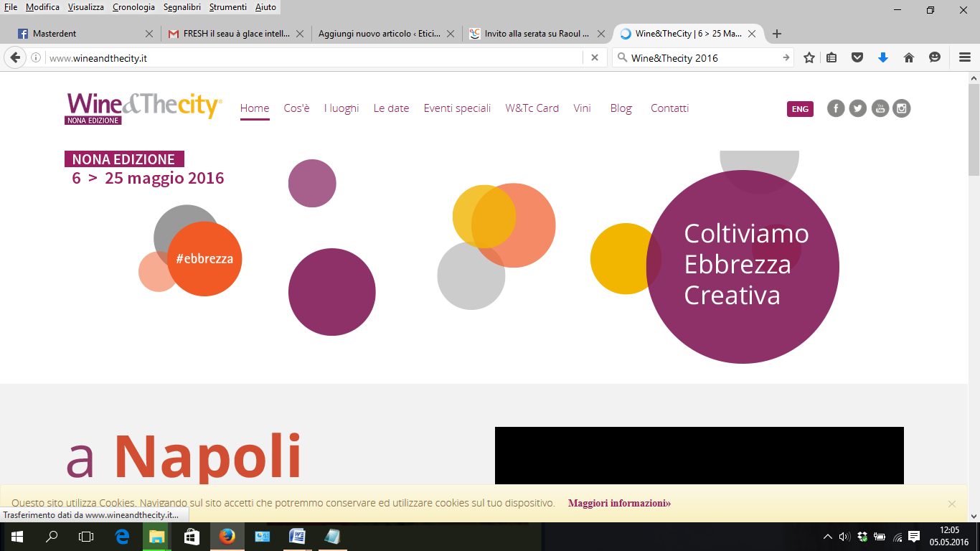Open Task View on taskbar
The image size is (980, 551).
tap(86, 537)
